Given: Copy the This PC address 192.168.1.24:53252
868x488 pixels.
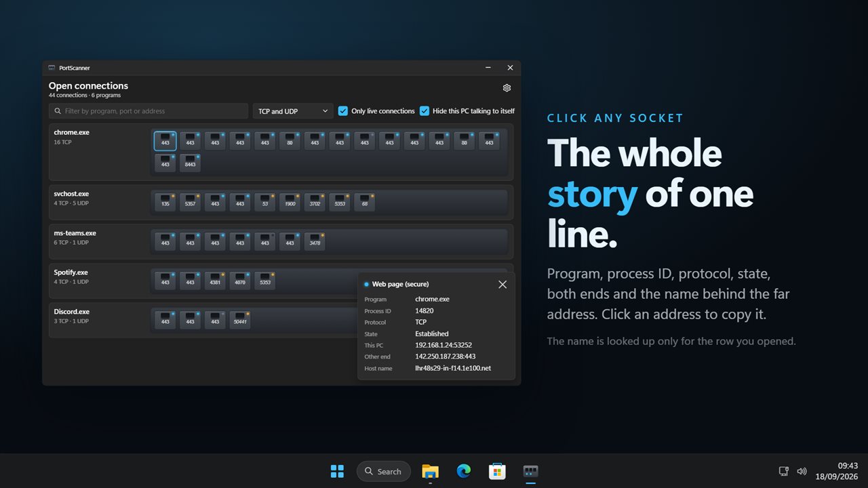Looking at the screenshot, I should [x=443, y=345].
